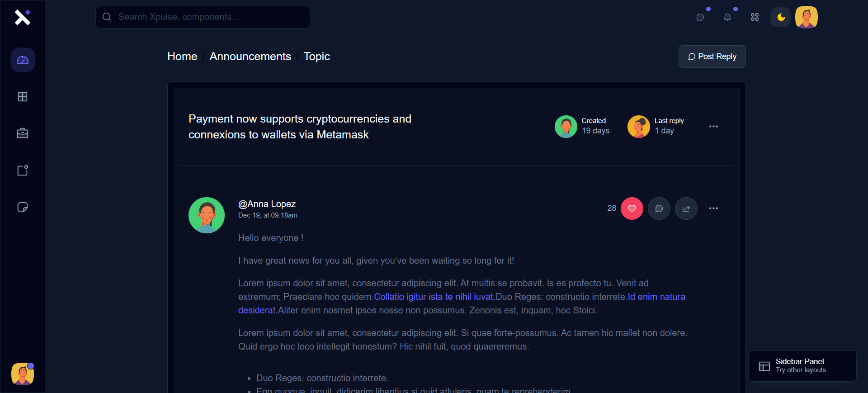This screenshot has width=868, height=393.
Task: Open the briefcase sidebar icon
Action: point(23,133)
